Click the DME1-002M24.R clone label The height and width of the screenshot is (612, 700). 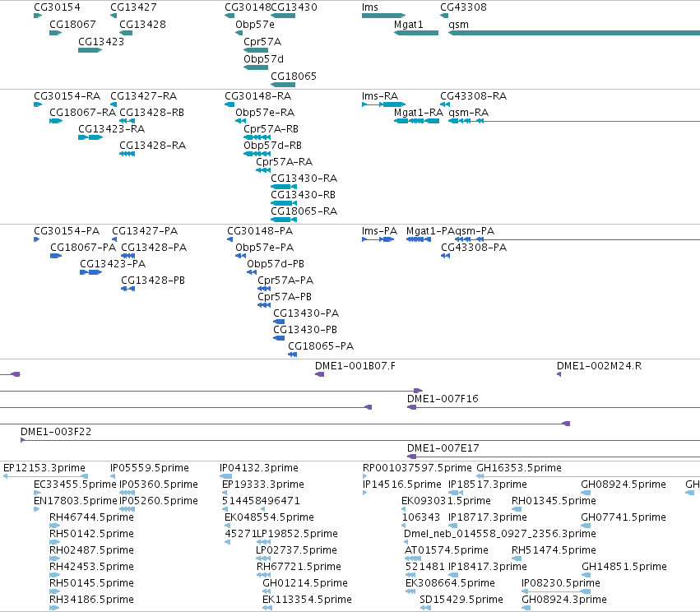(599, 366)
